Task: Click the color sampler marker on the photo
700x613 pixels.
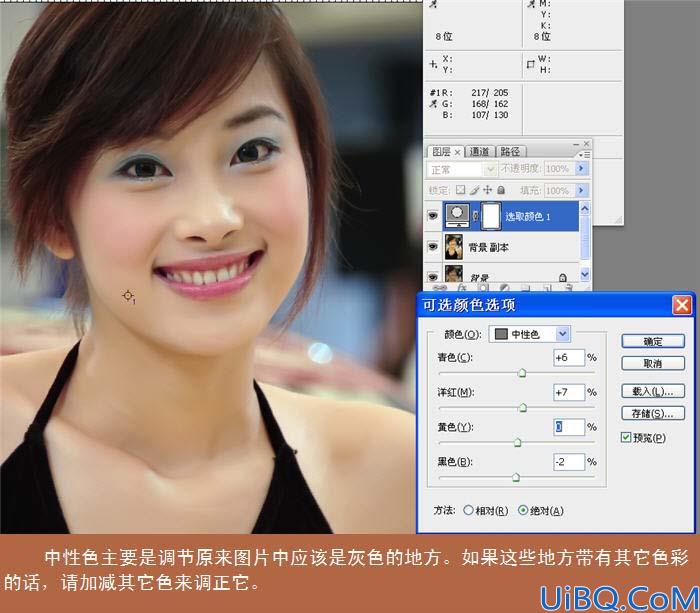Action: pos(129,296)
